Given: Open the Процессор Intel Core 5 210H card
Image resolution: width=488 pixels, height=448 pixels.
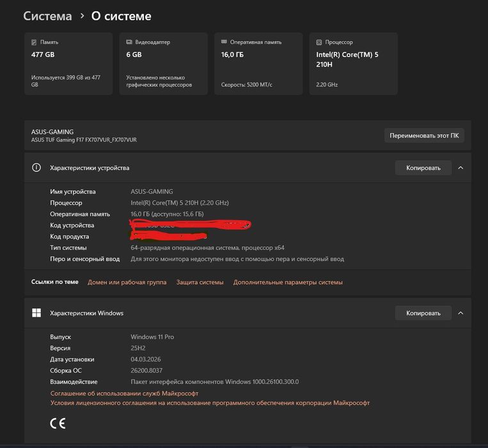Looking at the screenshot, I should [x=353, y=63].
